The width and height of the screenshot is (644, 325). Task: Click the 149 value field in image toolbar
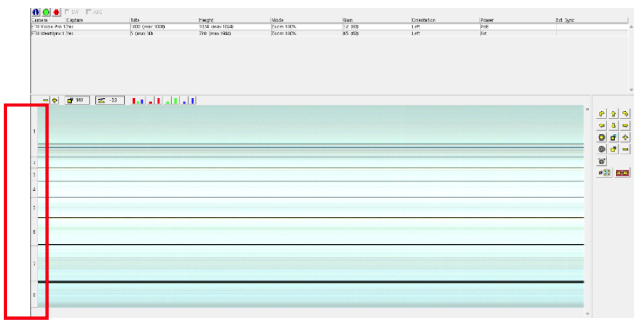[78, 101]
